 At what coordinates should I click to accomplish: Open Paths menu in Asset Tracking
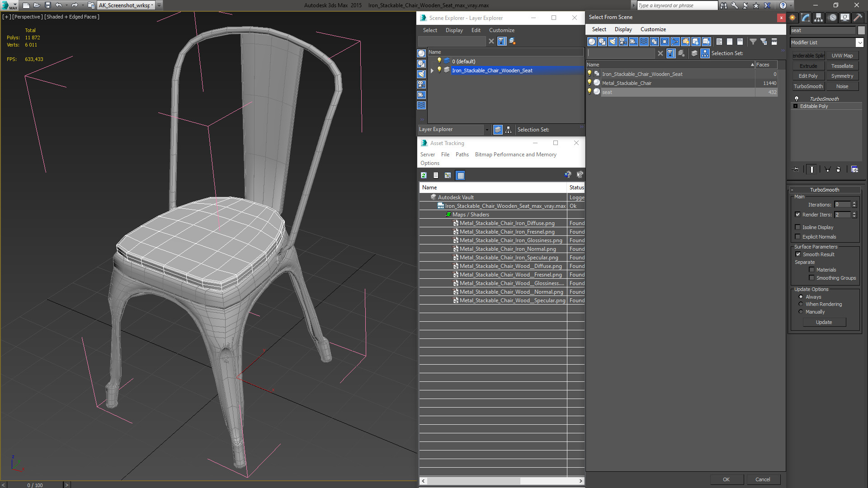click(462, 155)
